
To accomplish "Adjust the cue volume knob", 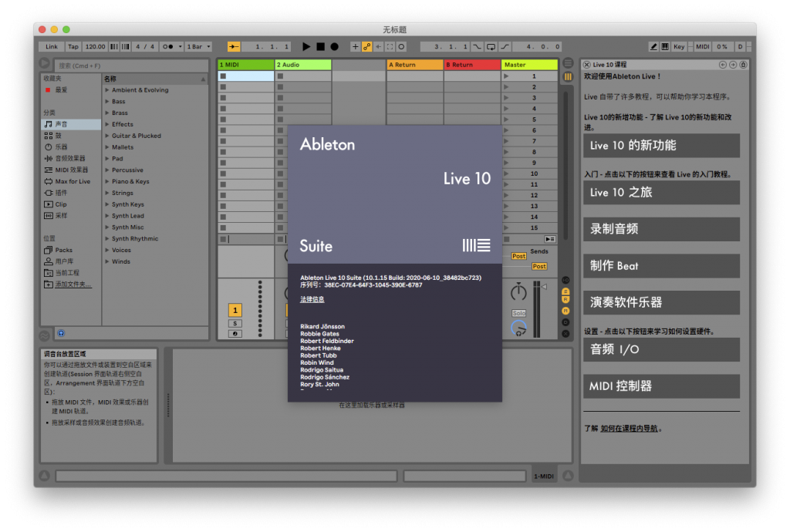I will tap(518, 328).
